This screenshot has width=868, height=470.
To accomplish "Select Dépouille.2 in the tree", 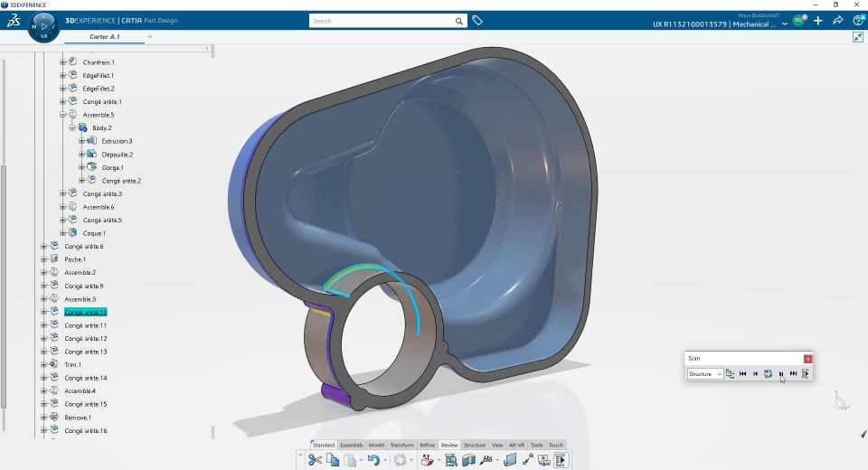I will (x=118, y=155).
